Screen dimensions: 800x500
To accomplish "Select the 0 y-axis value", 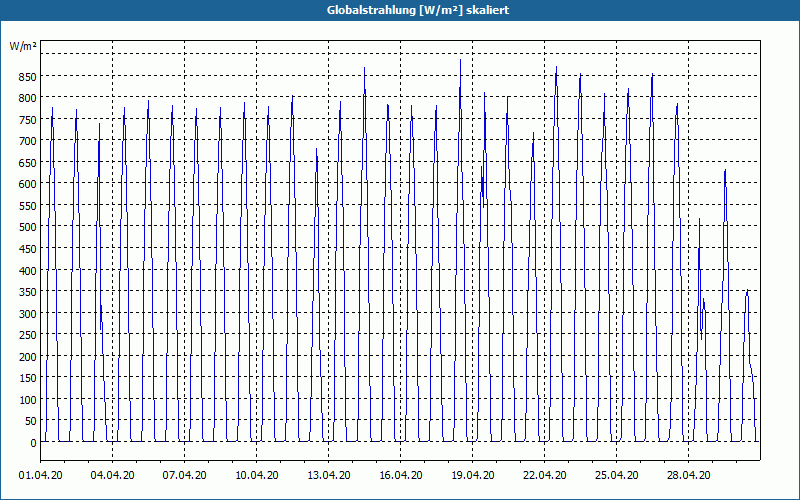I will [x=34, y=443].
